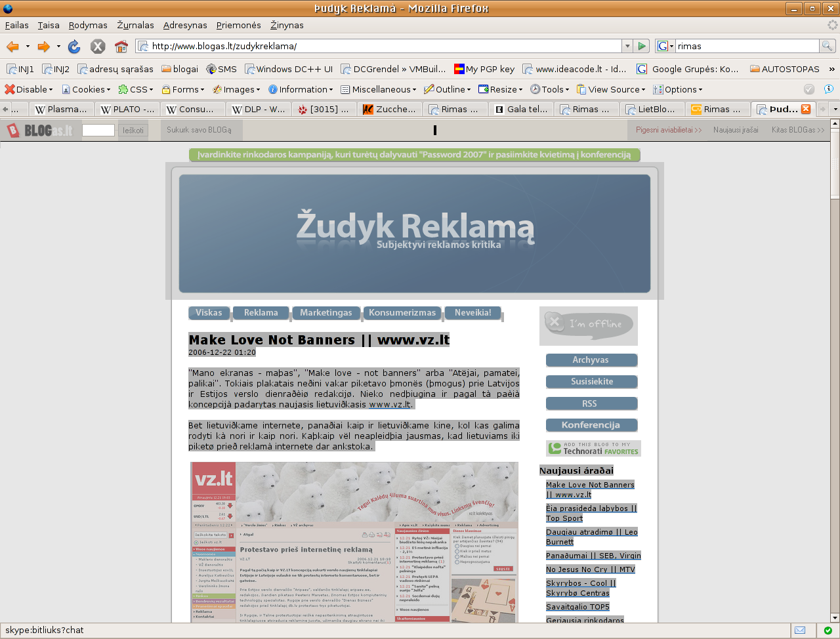Open the Firefox home page
840x639 pixels.
121,46
